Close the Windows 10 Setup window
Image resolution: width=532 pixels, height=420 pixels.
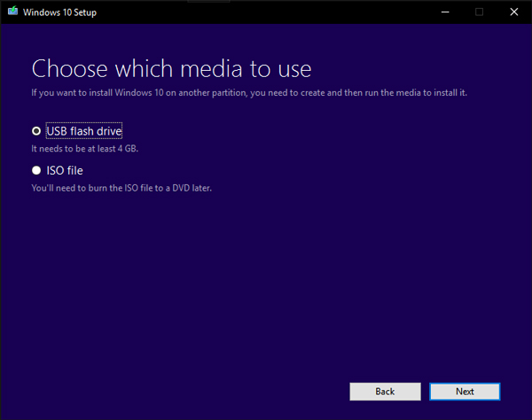516,12
